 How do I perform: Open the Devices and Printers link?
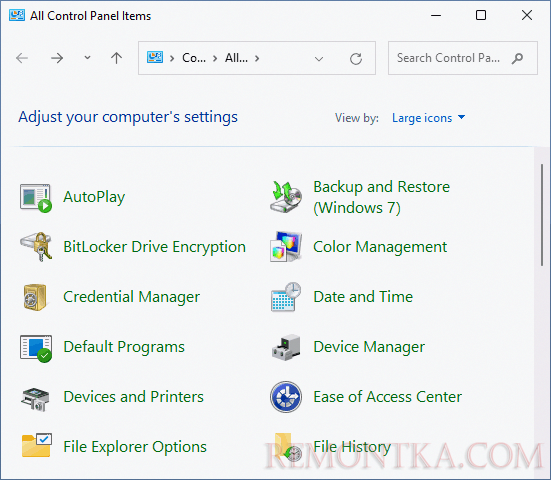[x=134, y=397]
